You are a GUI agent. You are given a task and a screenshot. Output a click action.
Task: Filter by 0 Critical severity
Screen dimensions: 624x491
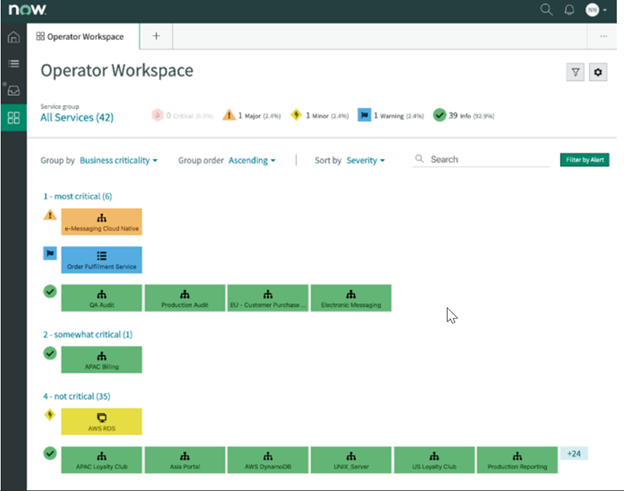pyautogui.click(x=183, y=116)
